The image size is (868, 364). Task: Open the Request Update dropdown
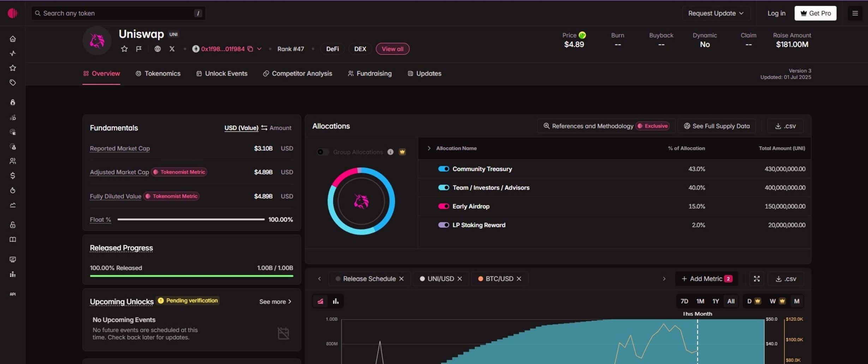(716, 13)
